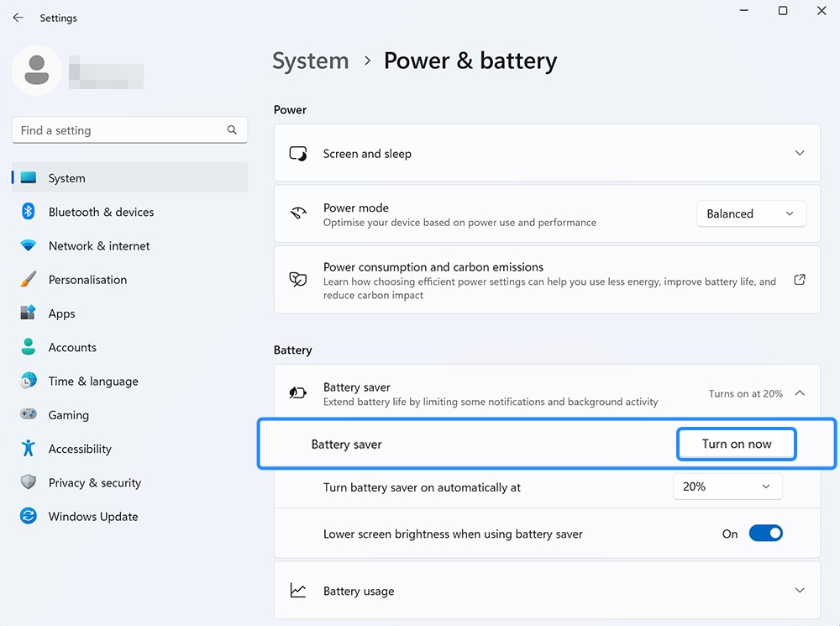
Task: Click the Power section heading
Action: 290,109
